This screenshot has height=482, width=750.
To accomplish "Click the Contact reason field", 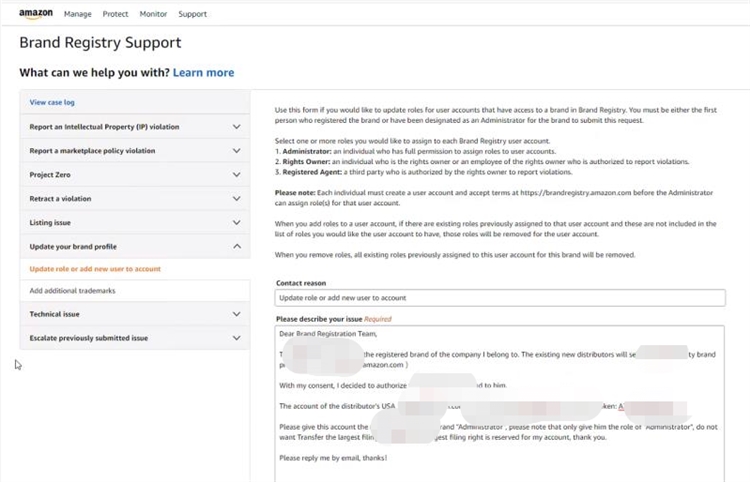I will (x=500, y=297).
